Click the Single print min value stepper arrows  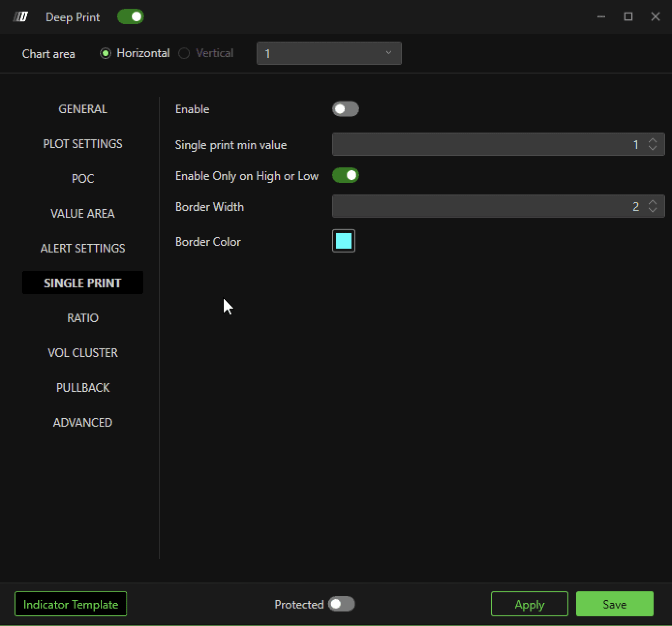(653, 144)
